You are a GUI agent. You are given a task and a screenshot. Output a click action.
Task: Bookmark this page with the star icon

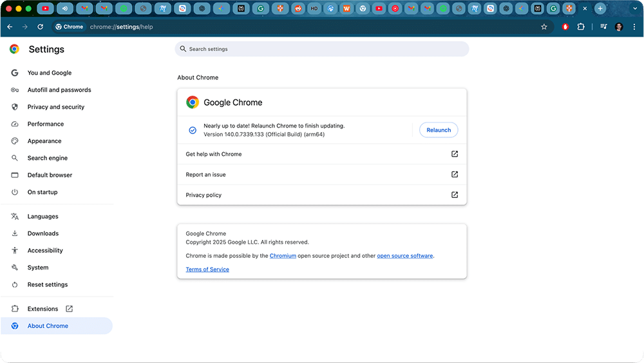544,27
